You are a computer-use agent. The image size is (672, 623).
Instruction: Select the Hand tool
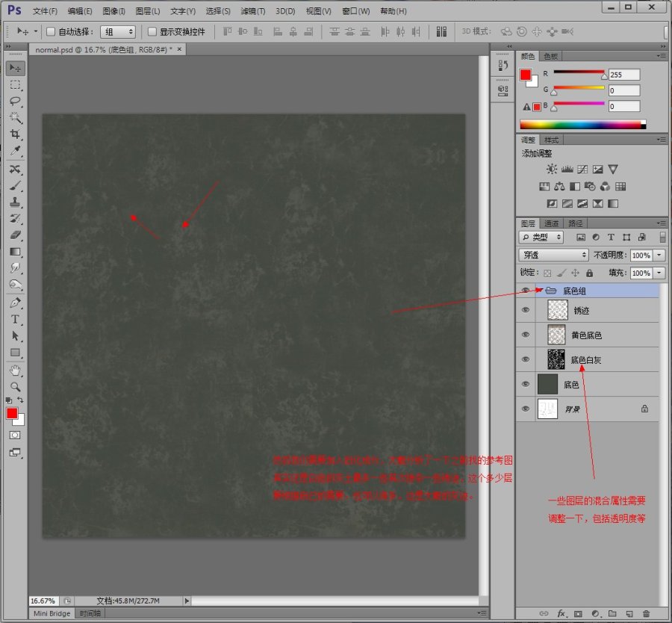[15, 371]
